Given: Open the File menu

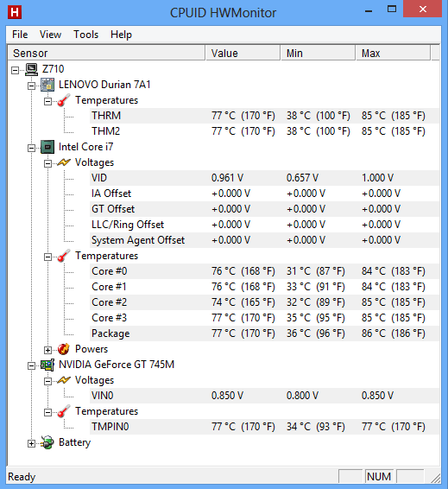Looking at the screenshot, I should point(20,35).
